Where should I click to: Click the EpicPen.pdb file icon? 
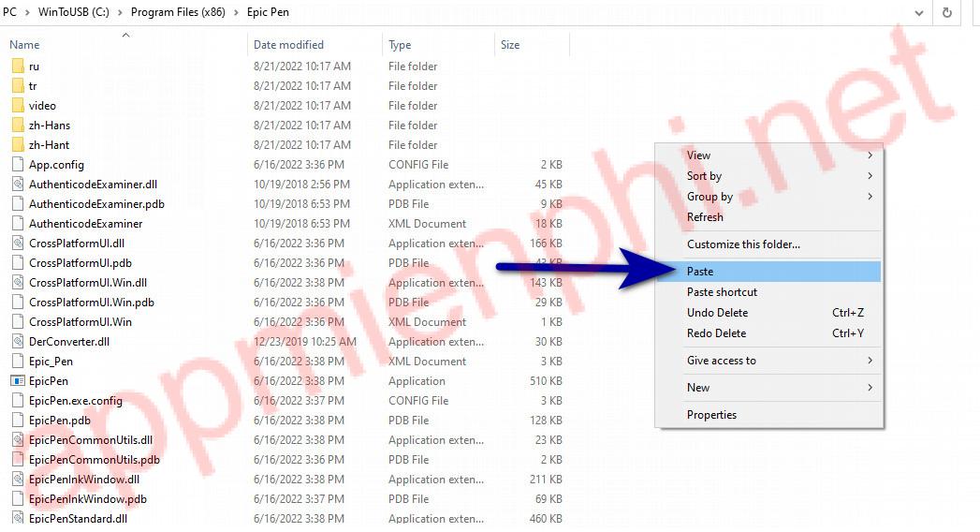18,421
